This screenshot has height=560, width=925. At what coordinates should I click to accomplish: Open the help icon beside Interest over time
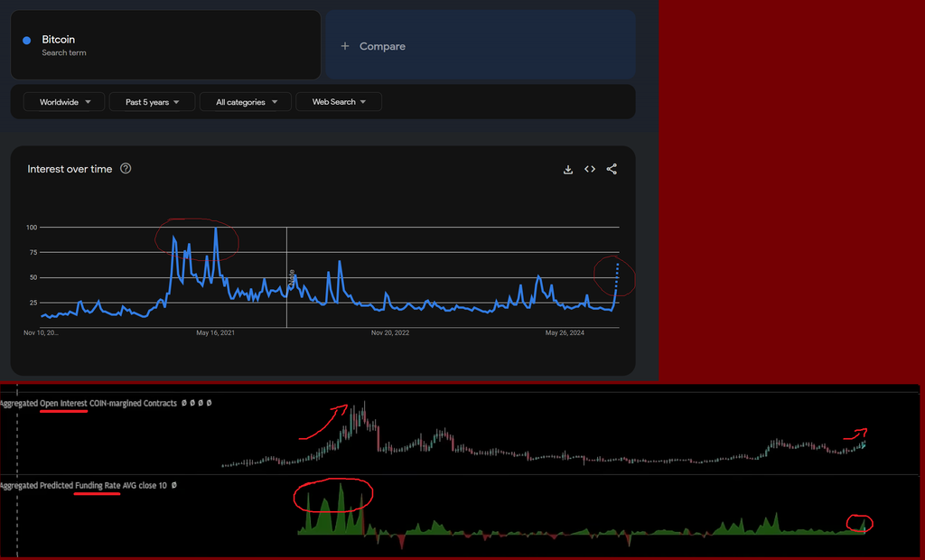pyautogui.click(x=126, y=169)
